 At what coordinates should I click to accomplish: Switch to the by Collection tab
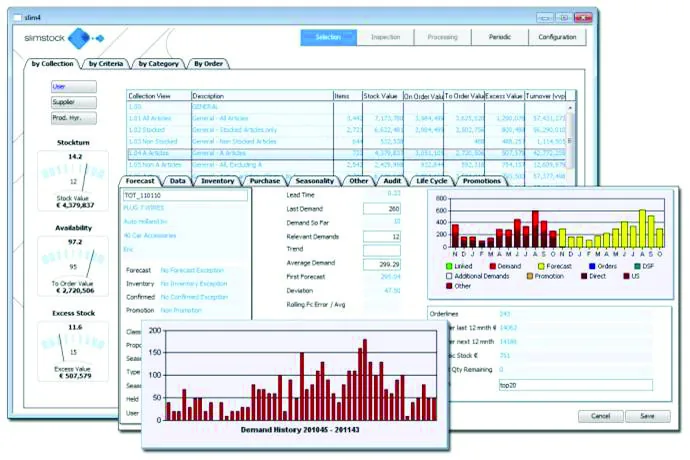[x=52, y=64]
